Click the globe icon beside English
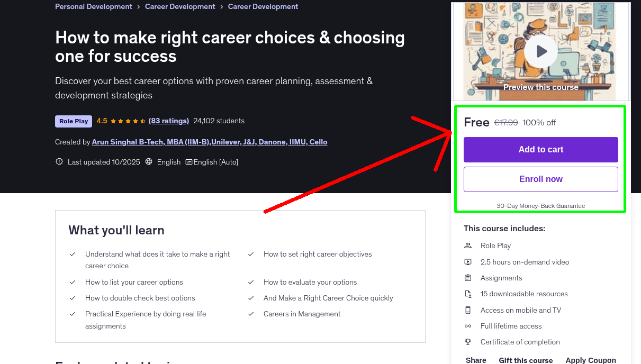The height and width of the screenshot is (364, 641). point(148,161)
